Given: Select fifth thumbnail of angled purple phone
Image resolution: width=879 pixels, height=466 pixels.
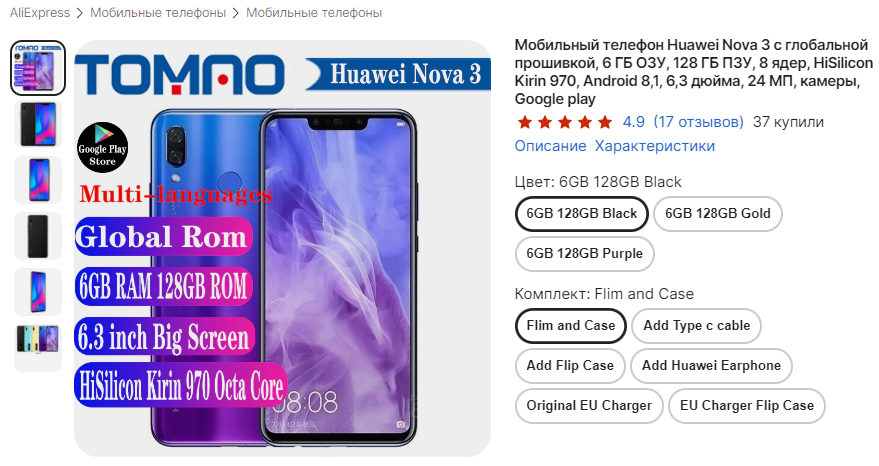Looking at the screenshot, I should (x=38, y=292).
